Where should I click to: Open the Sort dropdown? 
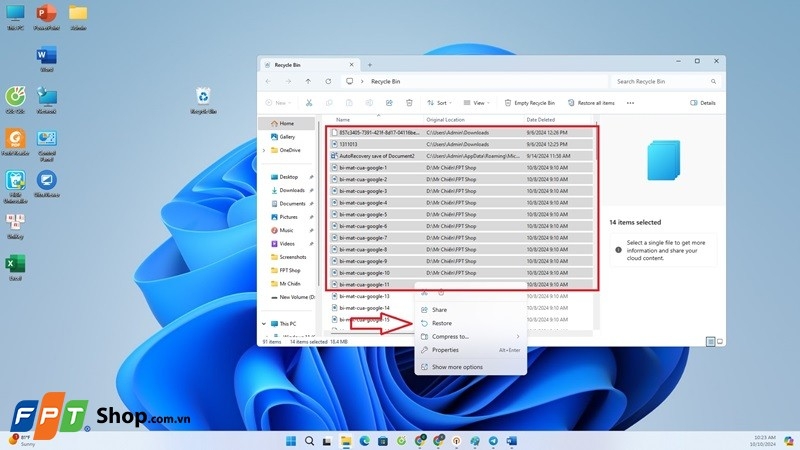[439, 103]
